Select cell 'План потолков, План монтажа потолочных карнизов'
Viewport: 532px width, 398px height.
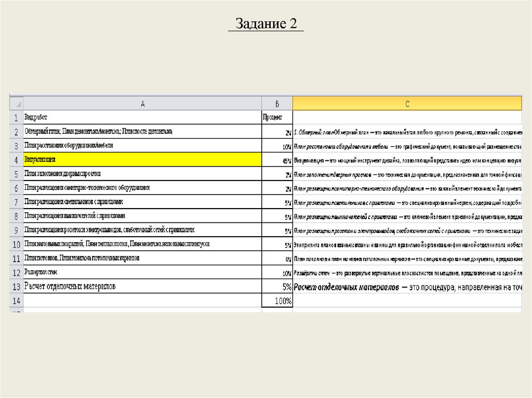pyautogui.click(x=142, y=258)
